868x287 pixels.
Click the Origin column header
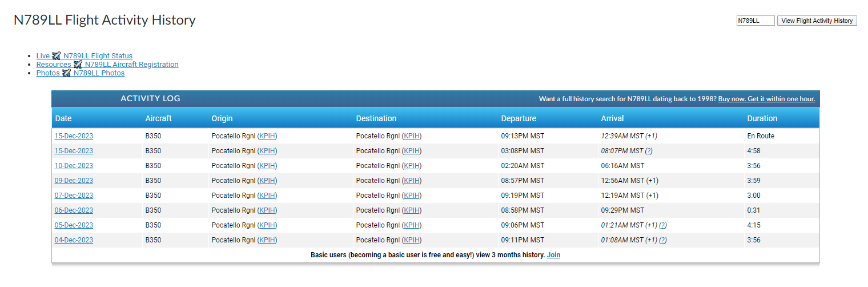(x=222, y=118)
